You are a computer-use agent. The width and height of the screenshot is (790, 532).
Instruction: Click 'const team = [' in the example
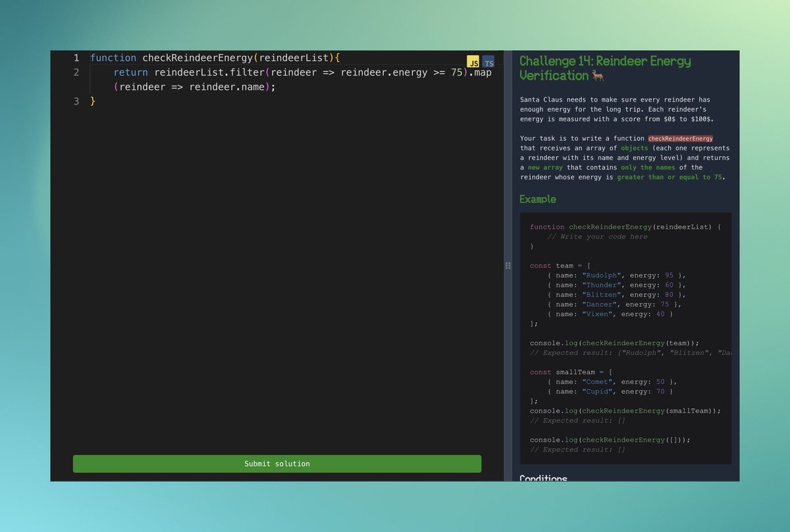[x=560, y=265]
